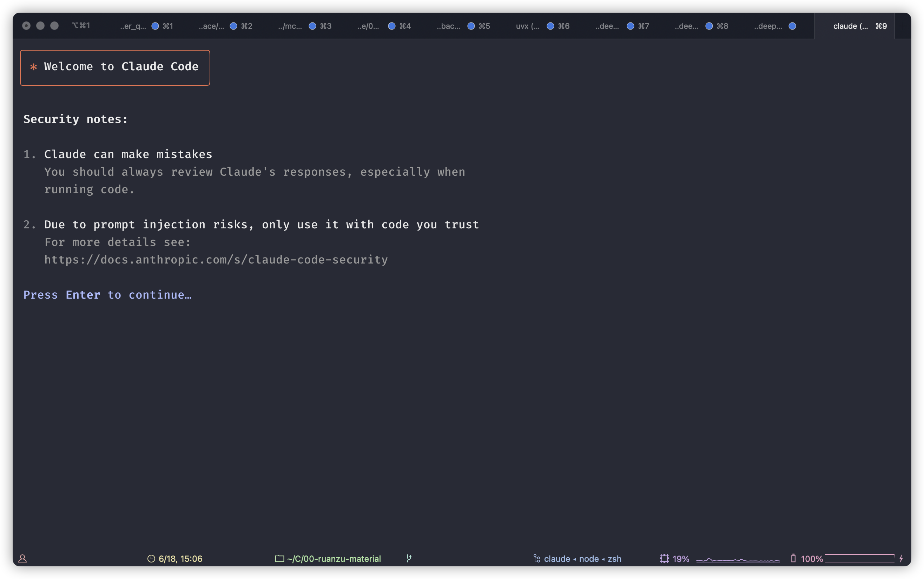This screenshot has width=924, height=579.
Task: Switch to the ..er_q... tab
Action: coord(133,26)
